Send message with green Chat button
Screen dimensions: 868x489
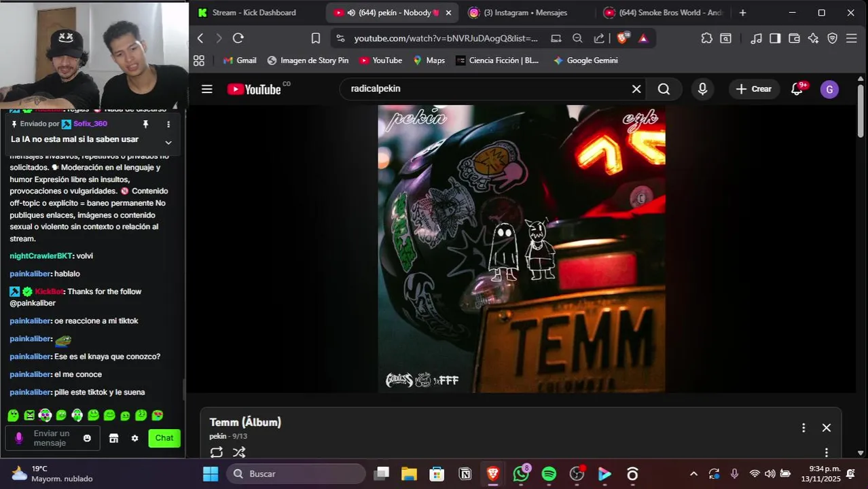coord(164,438)
